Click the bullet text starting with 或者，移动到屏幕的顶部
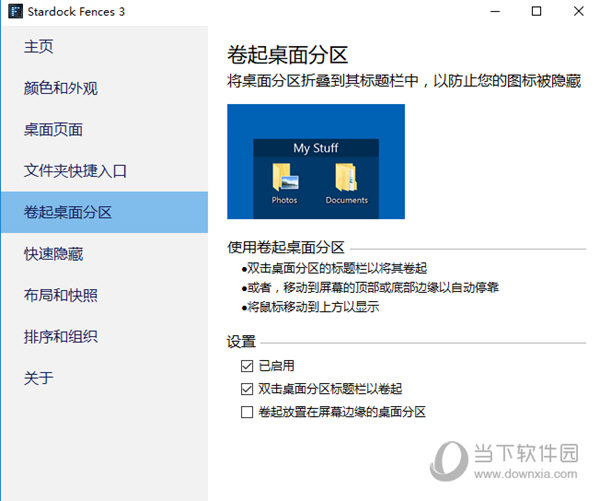 (373, 287)
